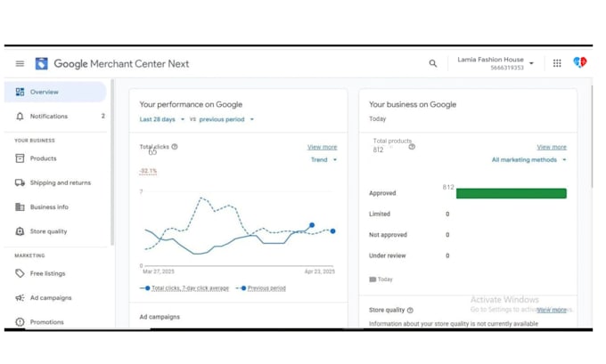This screenshot has height=364, width=606.
Task: Open the Trend dropdown
Action: [x=323, y=160]
